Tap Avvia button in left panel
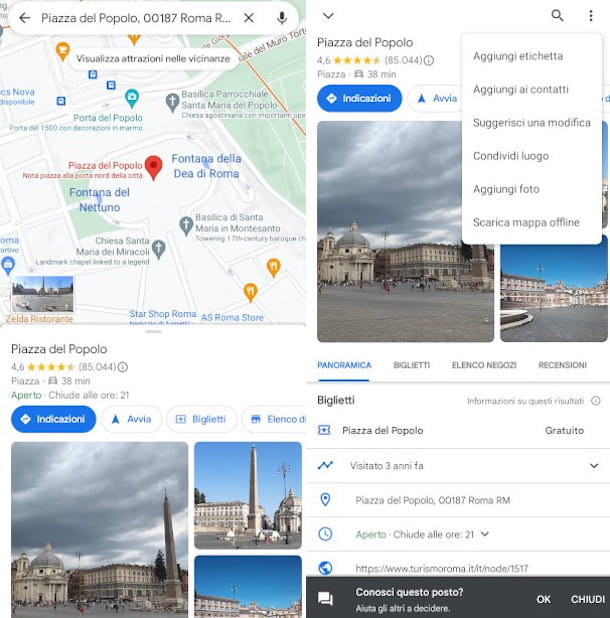 pos(131,419)
